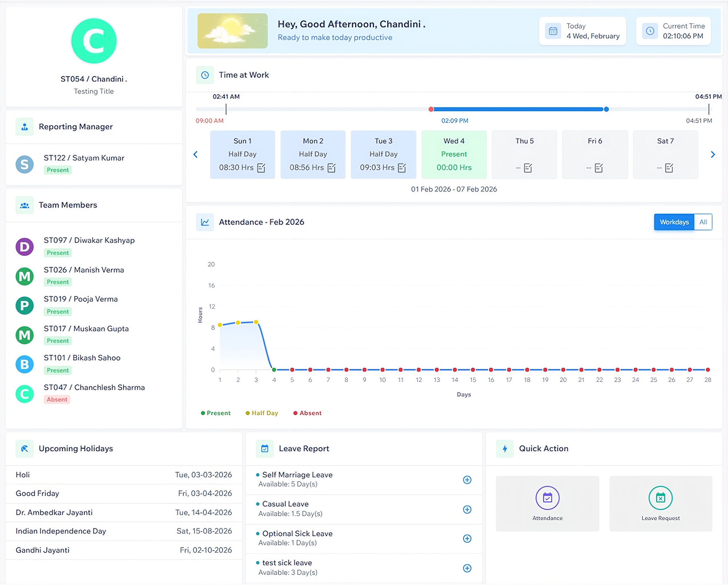The image size is (728, 585).
Task: Expand Optional Sick Leave with plus icon
Action: click(467, 538)
